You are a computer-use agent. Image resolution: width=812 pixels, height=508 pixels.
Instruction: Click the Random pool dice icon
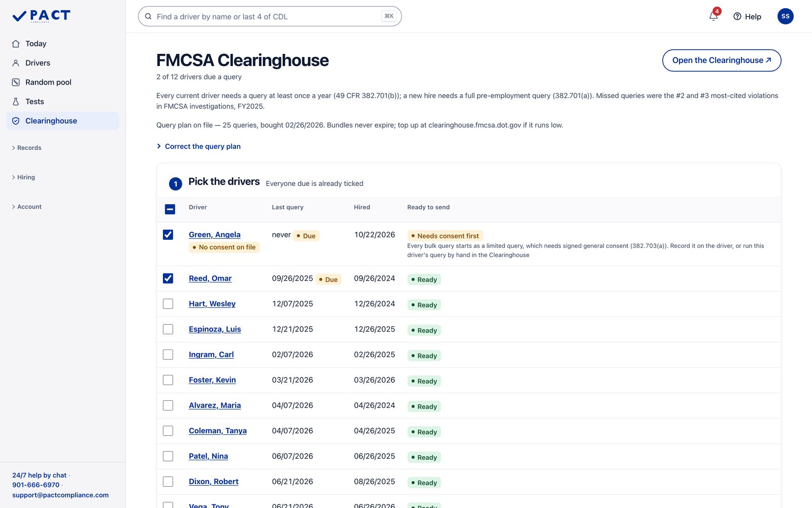16,82
